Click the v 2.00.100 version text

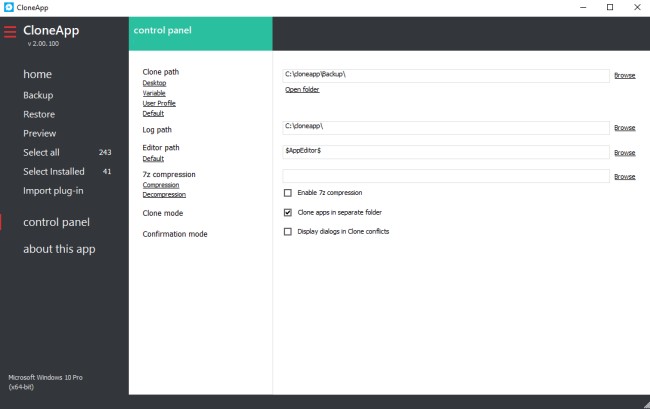coord(43,44)
